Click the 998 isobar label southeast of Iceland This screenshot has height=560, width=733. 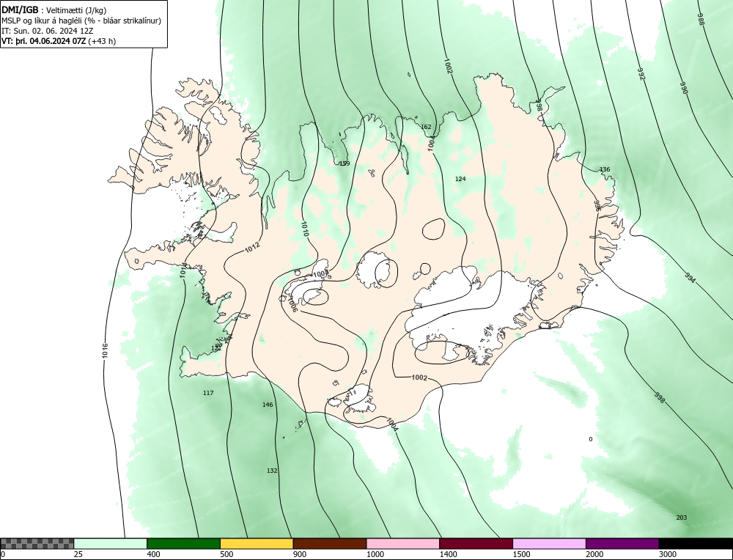tap(660, 398)
